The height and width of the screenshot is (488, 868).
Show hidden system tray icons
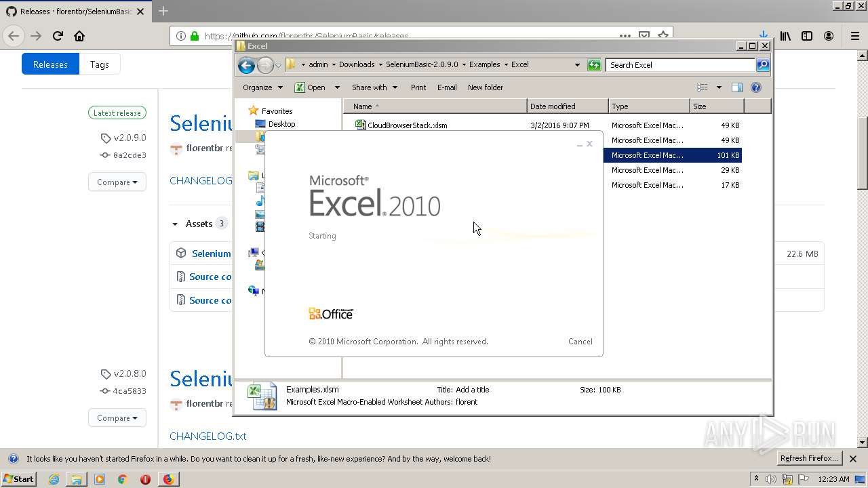pyautogui.click(x=756, y=479)
